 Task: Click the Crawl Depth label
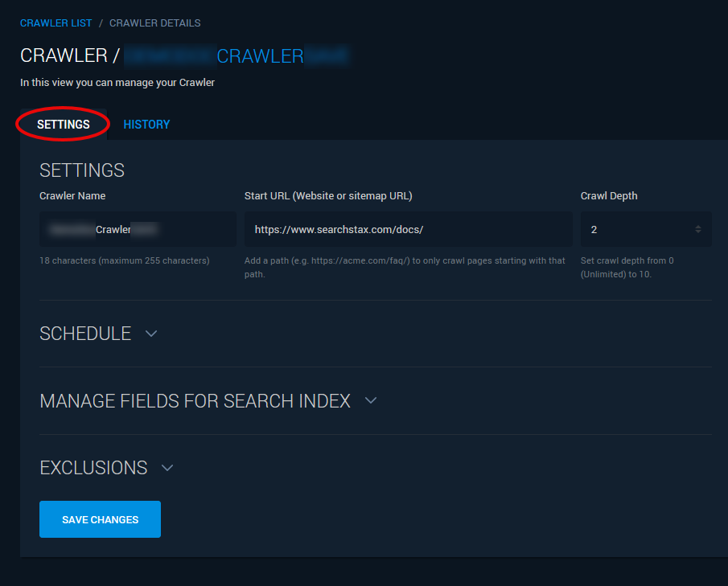click(609, 196)
